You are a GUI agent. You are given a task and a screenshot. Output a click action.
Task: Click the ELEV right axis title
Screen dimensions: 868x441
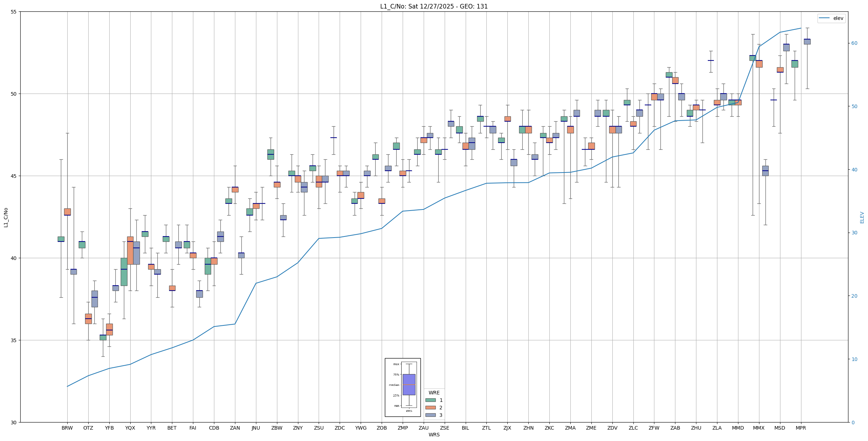pyautogui.click(x=862, y=217)
